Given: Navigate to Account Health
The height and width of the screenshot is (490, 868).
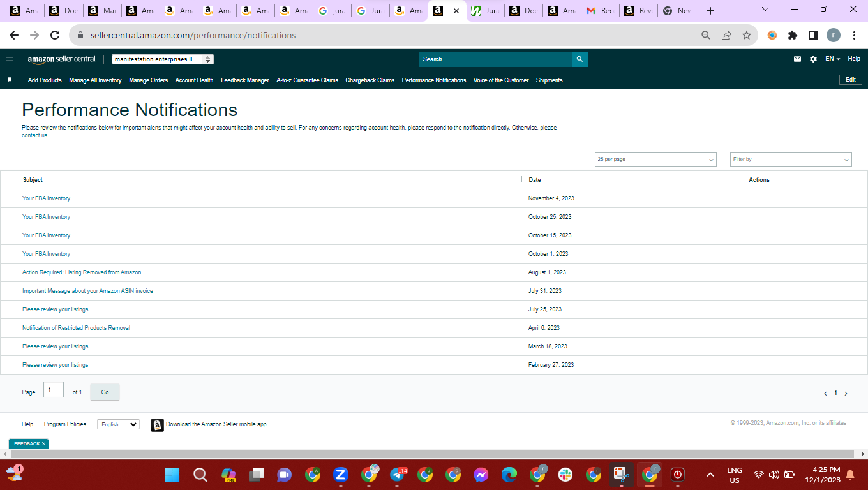Looking at the screenshot, I should click(x=194, y=80).
